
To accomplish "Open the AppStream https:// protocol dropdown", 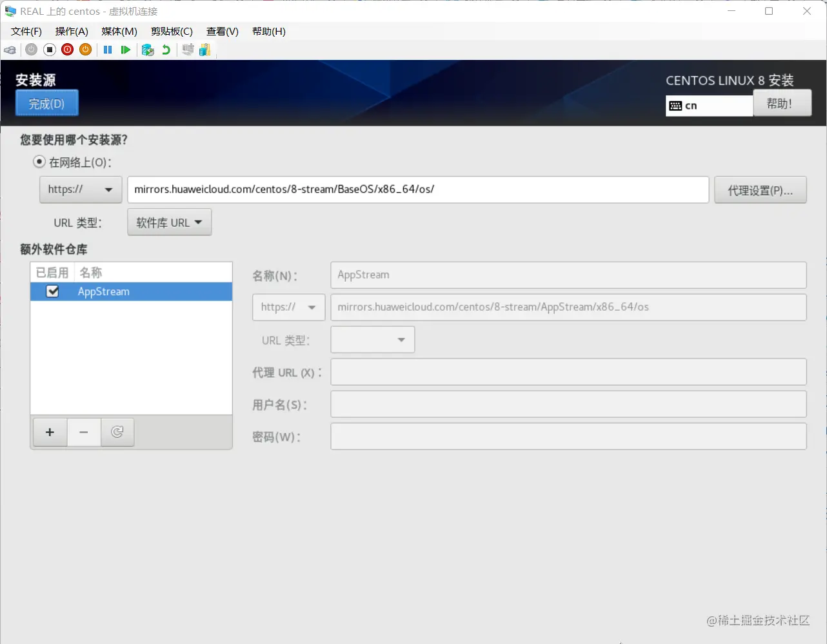I will pos(288,307).
